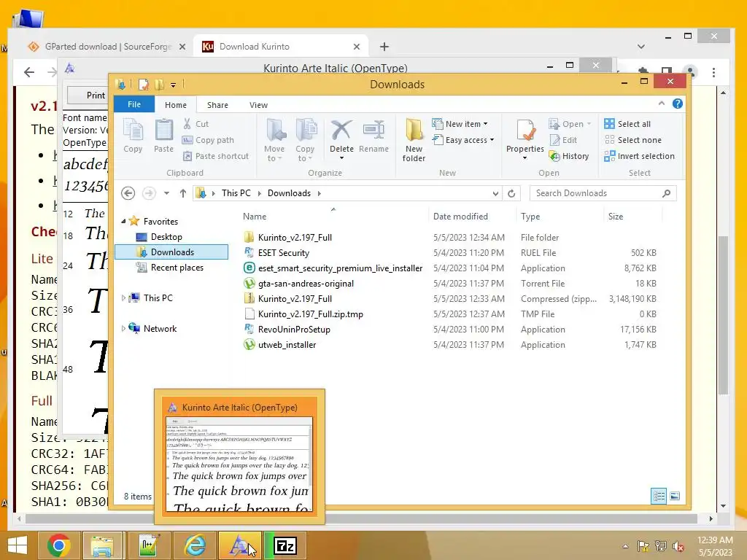
Task: Click the Search Downloads field
Action: tap(603, 193)
